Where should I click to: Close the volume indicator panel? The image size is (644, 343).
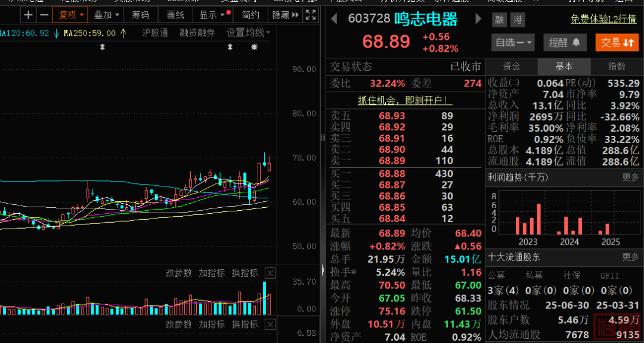pyautogui.click(x=270, y=273)
